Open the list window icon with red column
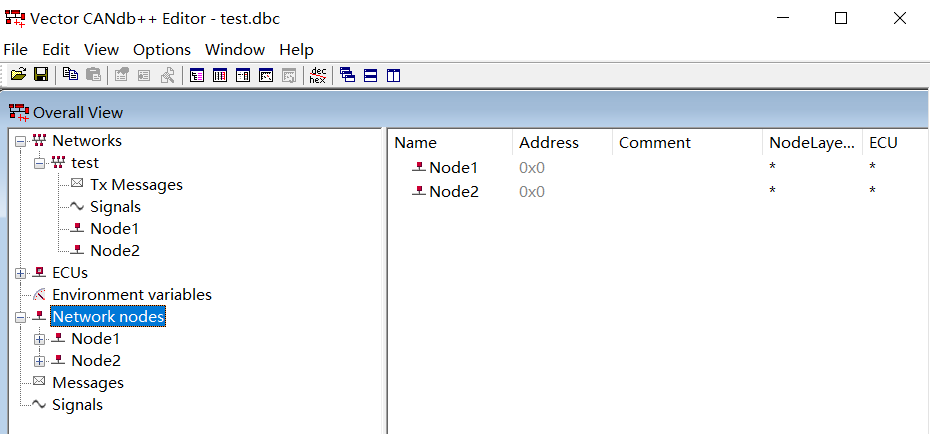 (x=219, y=75)
